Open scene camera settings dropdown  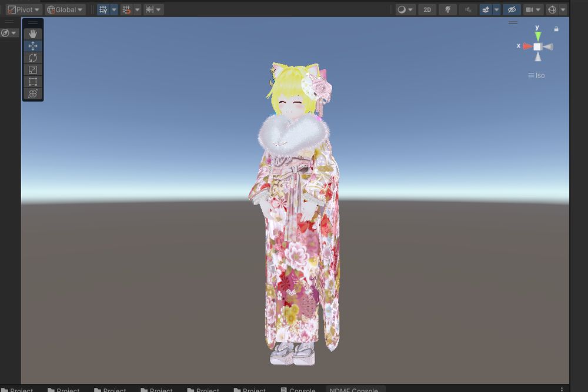533,10
